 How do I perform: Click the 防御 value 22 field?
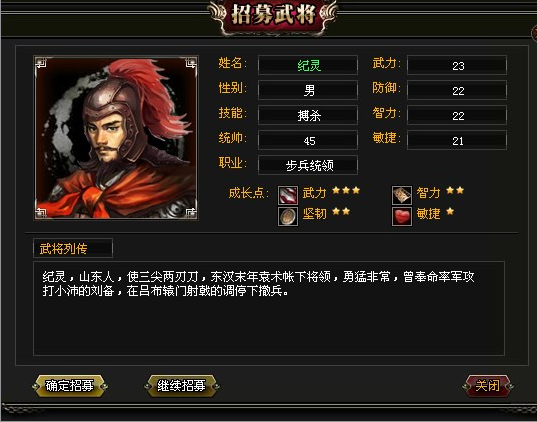[457, 90]
